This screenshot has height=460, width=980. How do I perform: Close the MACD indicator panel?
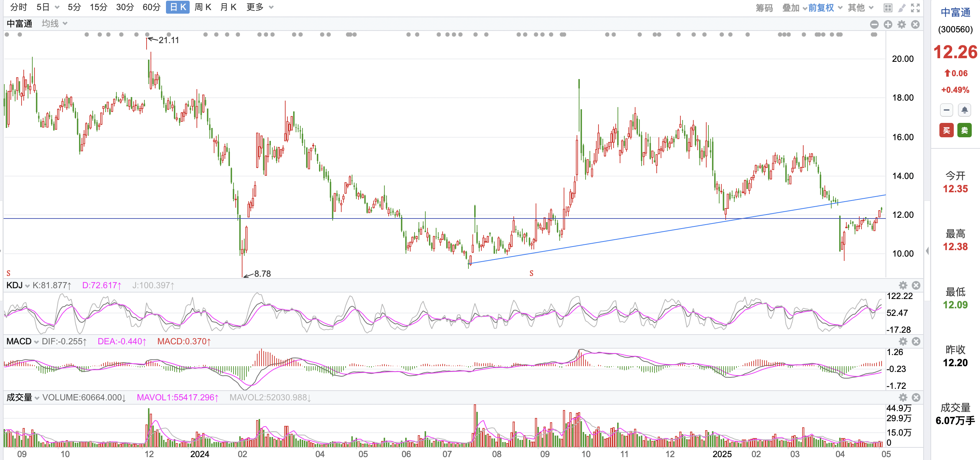coord(916,341)
